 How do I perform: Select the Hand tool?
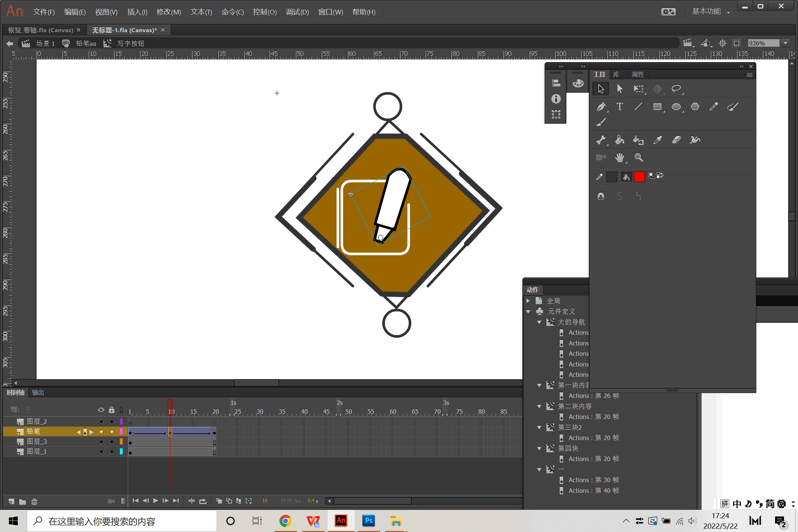click(x=620, y=158)
